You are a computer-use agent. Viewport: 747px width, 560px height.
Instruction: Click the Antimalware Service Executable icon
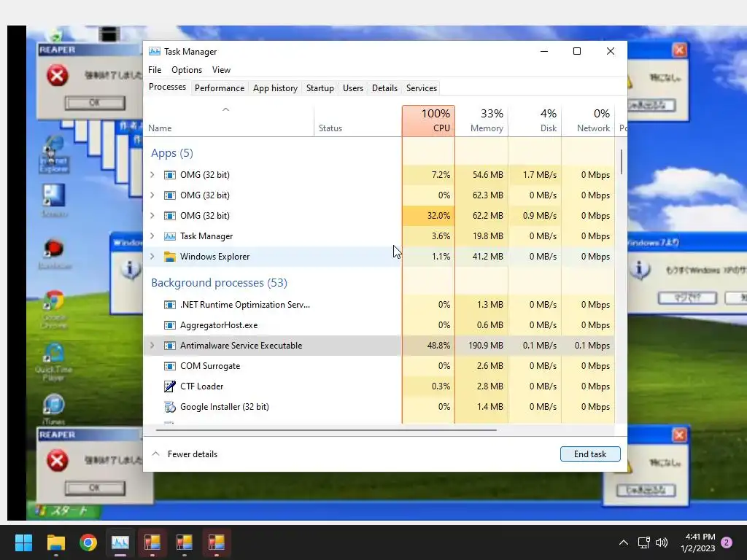point(169,346)
